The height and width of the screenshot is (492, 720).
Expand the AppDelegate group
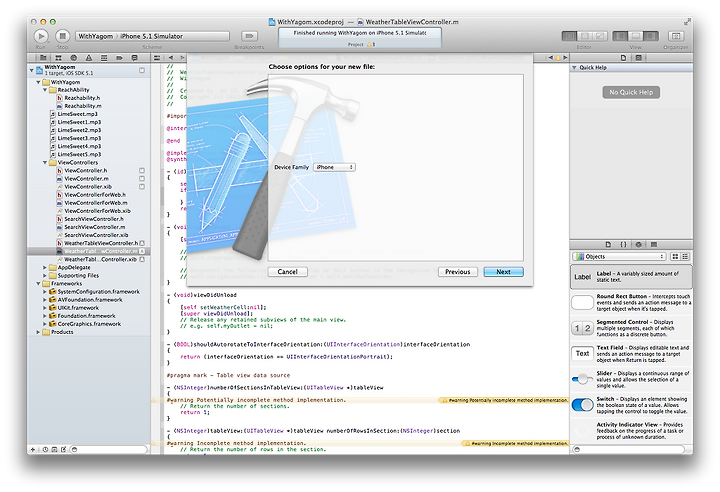tap(45, 267)
